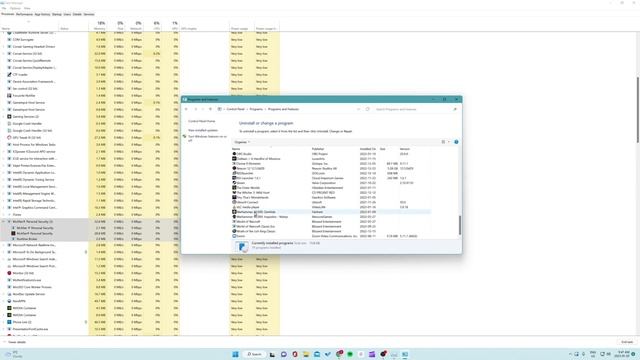
Task: Open the Details tab in Task Manager
Action: (x=77, y=14)
